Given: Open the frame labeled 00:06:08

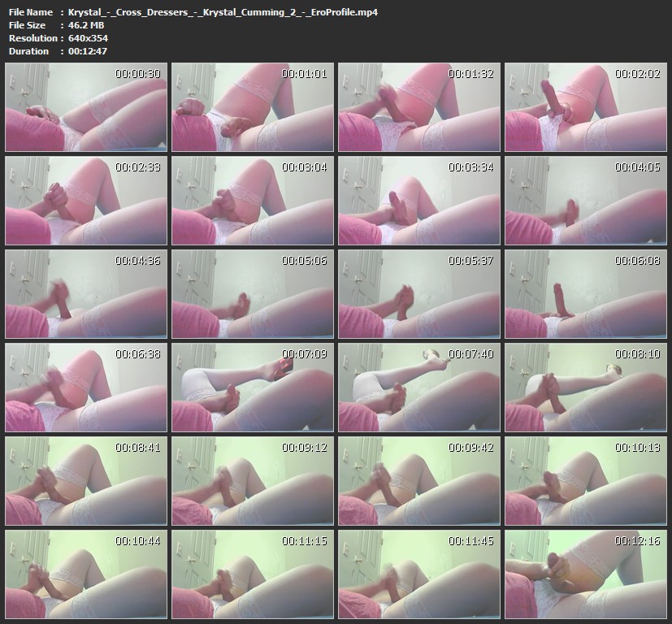Looking at the screenshot, I should (x=584, y=294).
